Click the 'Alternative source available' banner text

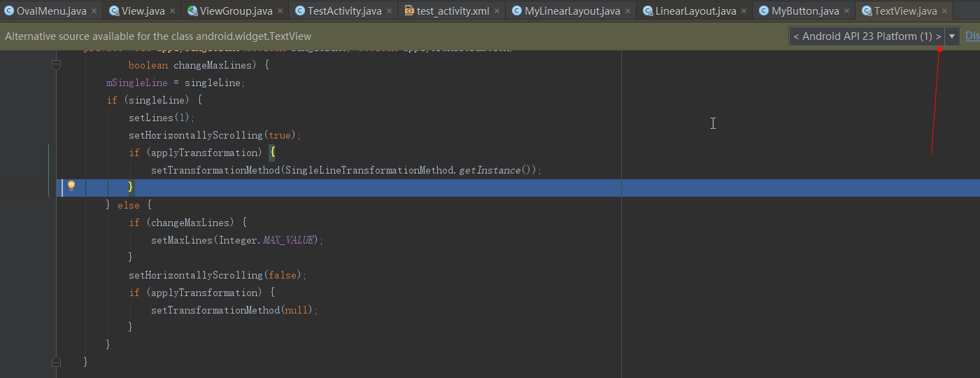[158, 36]
